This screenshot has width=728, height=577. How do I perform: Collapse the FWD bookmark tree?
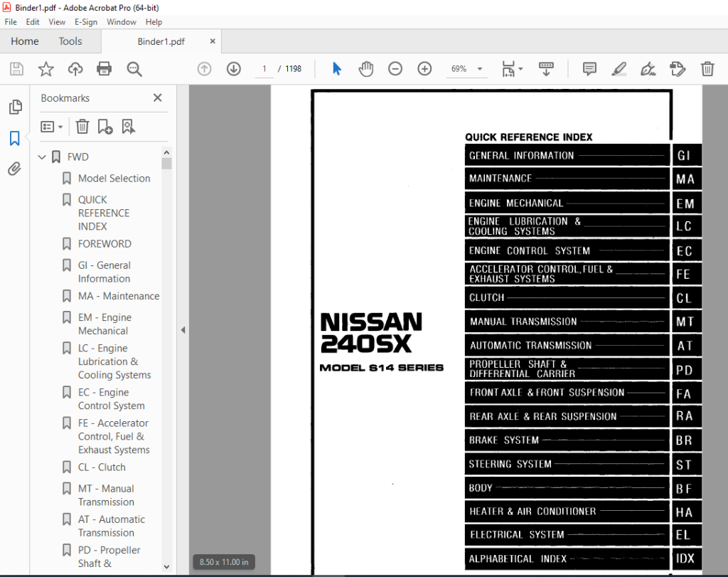42,157
